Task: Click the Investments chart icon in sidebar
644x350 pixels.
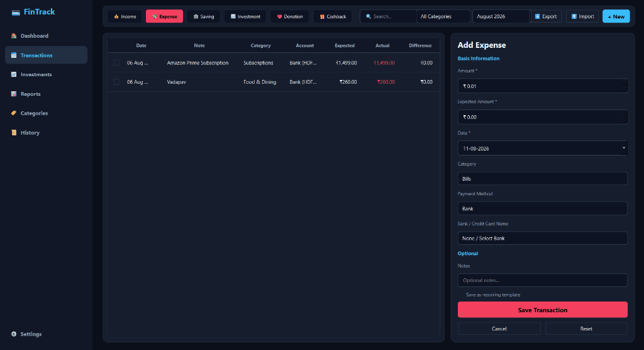Action: pyautogui.click(x=14, y=74)
